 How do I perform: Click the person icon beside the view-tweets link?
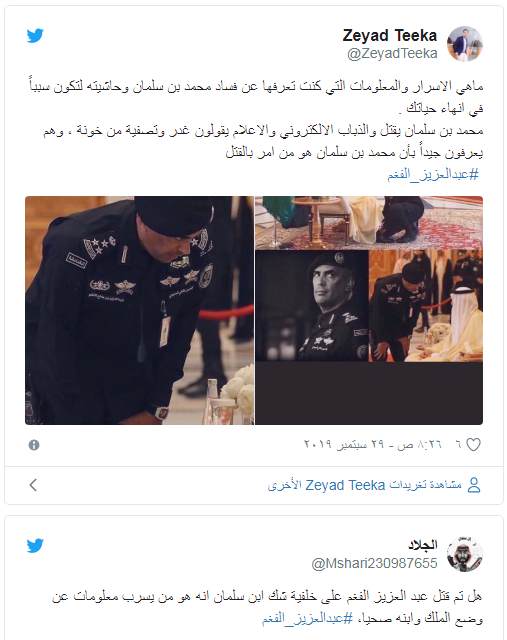474,485
